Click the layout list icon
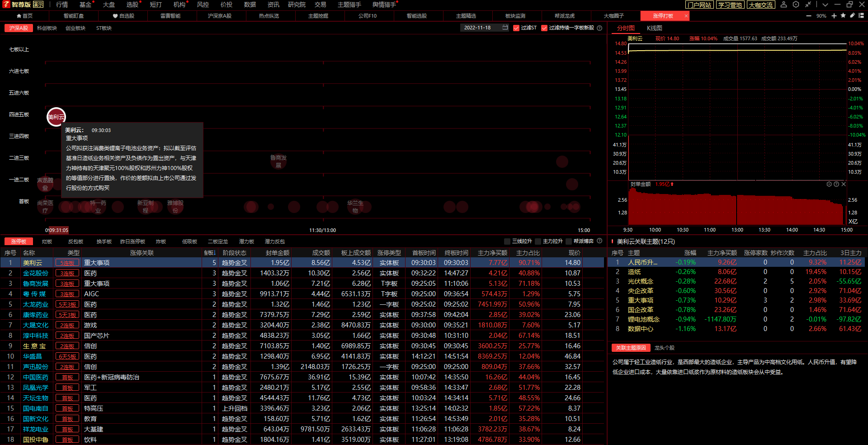868x445 pixels. point(861,16)
